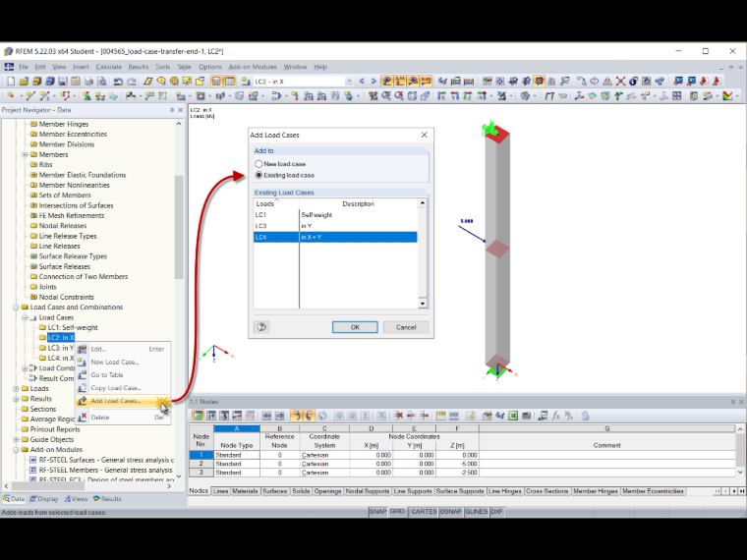Toggle the GRID status bar button
Image resolution: width=747 pixels, height=560 pixels.
[397, 512]
